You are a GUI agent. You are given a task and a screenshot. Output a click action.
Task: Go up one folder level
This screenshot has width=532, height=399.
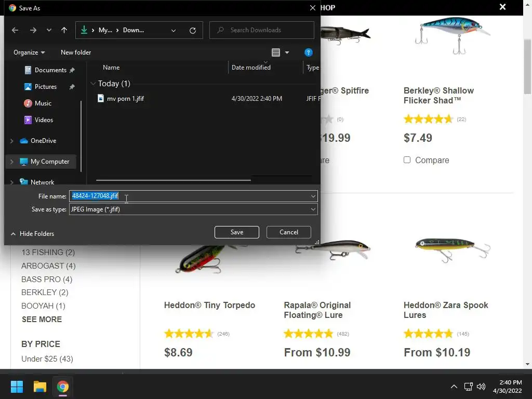click(64, 30)
